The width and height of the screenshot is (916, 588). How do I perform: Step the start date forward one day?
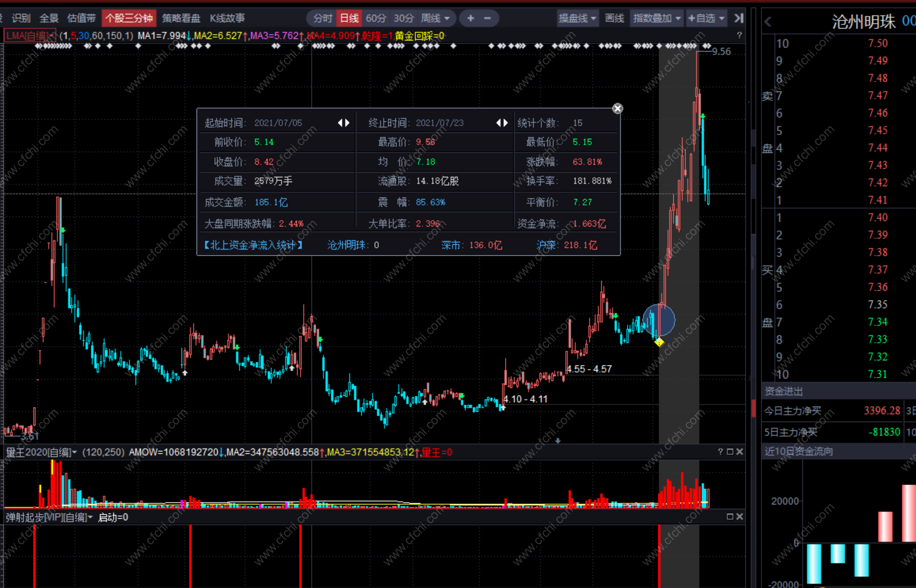(347, 122)
